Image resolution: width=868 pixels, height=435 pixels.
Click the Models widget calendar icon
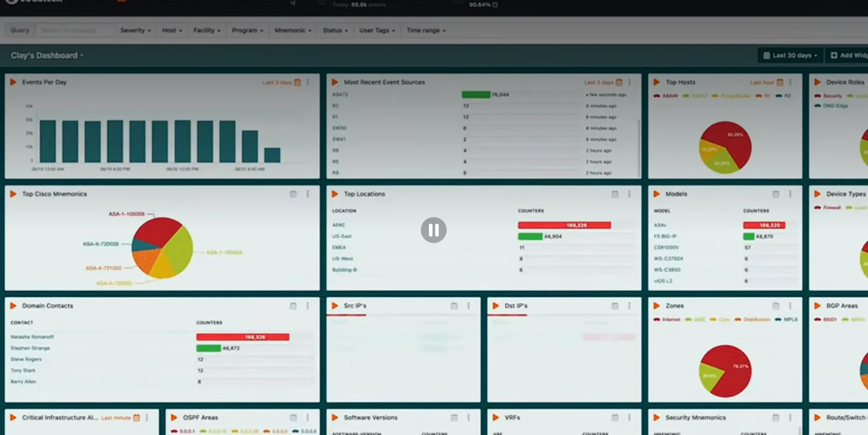click(x=776, y=194)
